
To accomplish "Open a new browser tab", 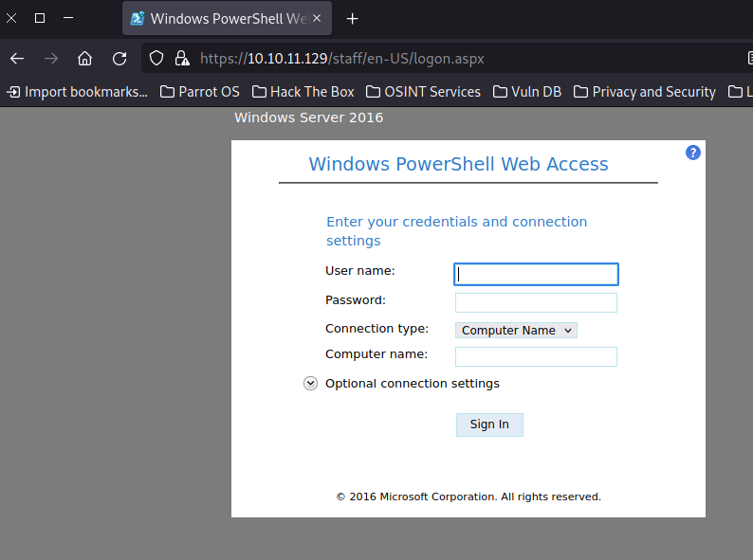I will click(x=353, y=19).
